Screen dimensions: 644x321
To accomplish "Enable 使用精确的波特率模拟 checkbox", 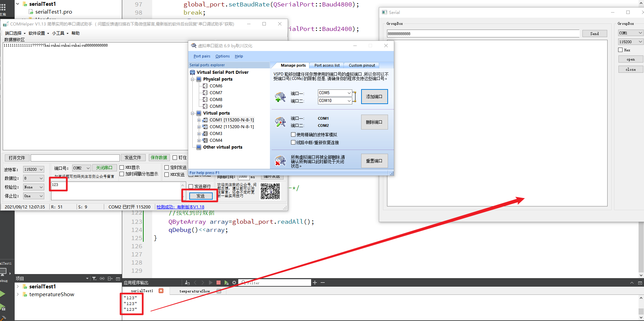I will [x=293, y=135].
